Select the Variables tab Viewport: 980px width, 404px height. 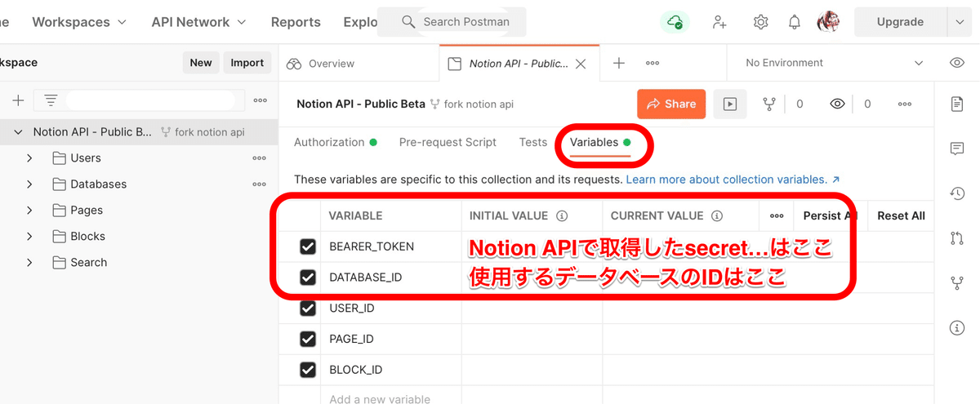pyautogui.click(x=600, y=142)
